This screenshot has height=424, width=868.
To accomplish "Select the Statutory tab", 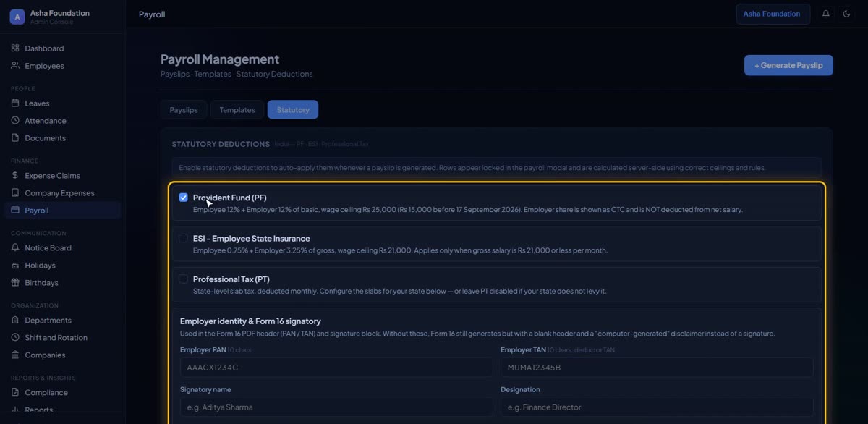I will (293, 110).
